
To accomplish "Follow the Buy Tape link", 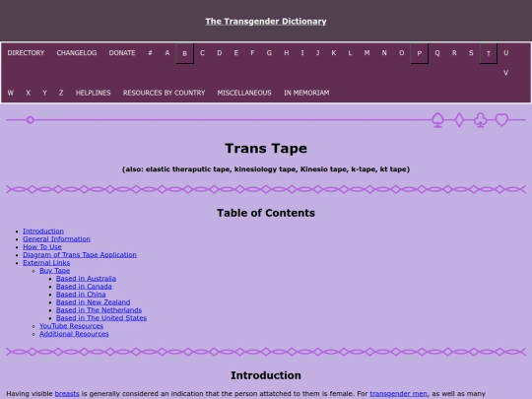I will pos(55,270).
